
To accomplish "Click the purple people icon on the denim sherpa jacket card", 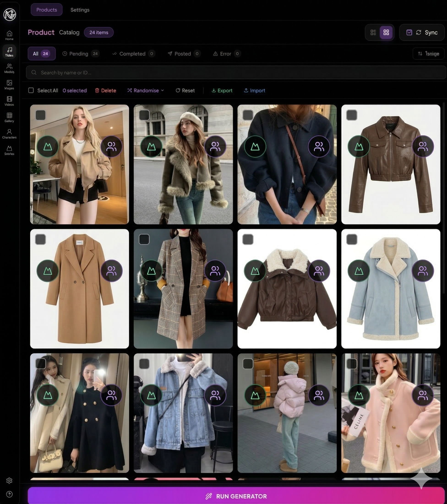I will click(x=215, y=395).
